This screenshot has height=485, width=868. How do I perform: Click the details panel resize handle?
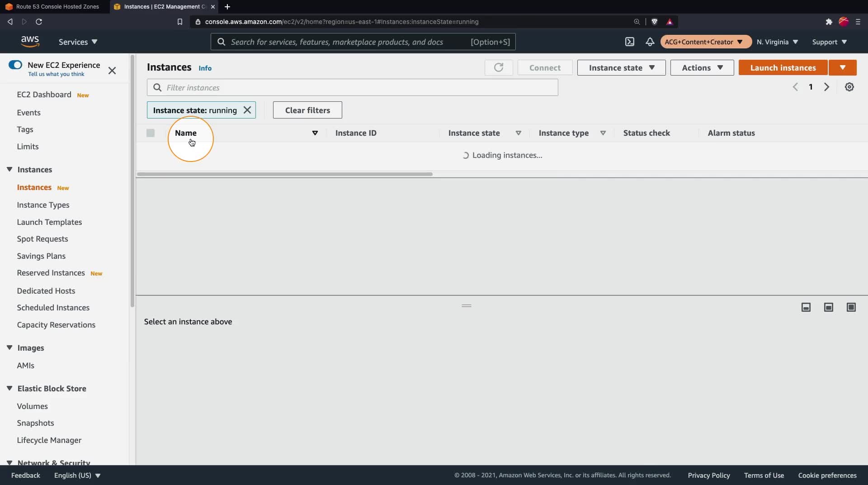pyautogui.click(x=467, y=306)
